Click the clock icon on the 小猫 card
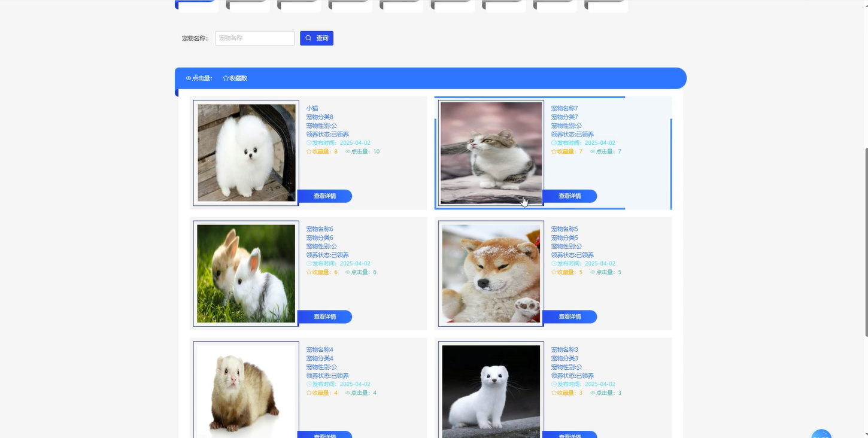868x438 pixels. [x=309, y=143]
